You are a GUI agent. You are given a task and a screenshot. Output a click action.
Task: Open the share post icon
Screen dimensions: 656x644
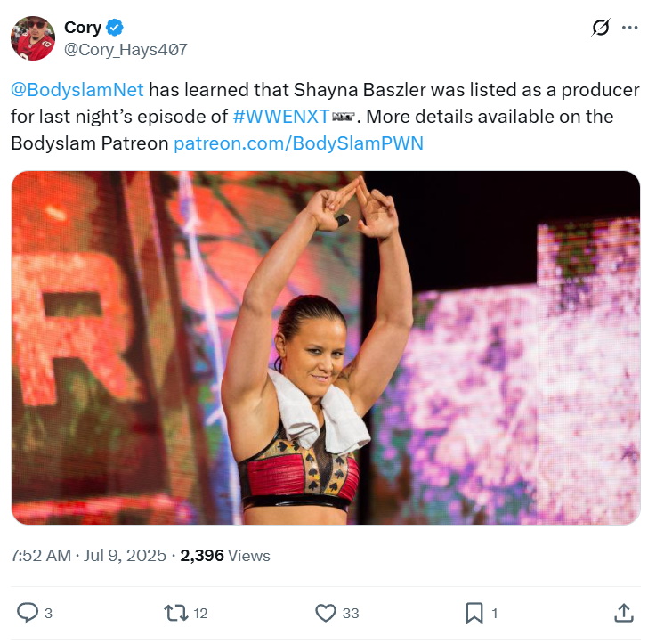pos(624,613)
